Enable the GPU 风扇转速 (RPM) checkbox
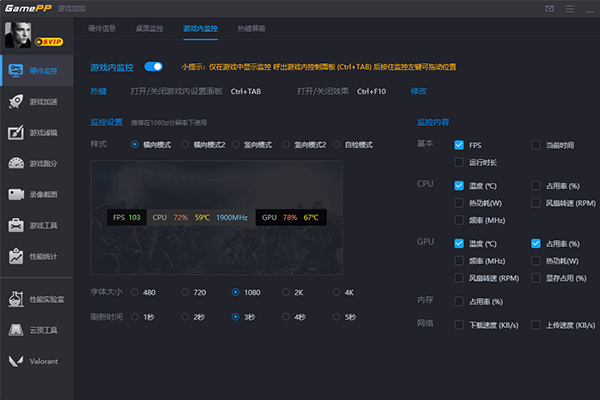 tap(459, 278)
